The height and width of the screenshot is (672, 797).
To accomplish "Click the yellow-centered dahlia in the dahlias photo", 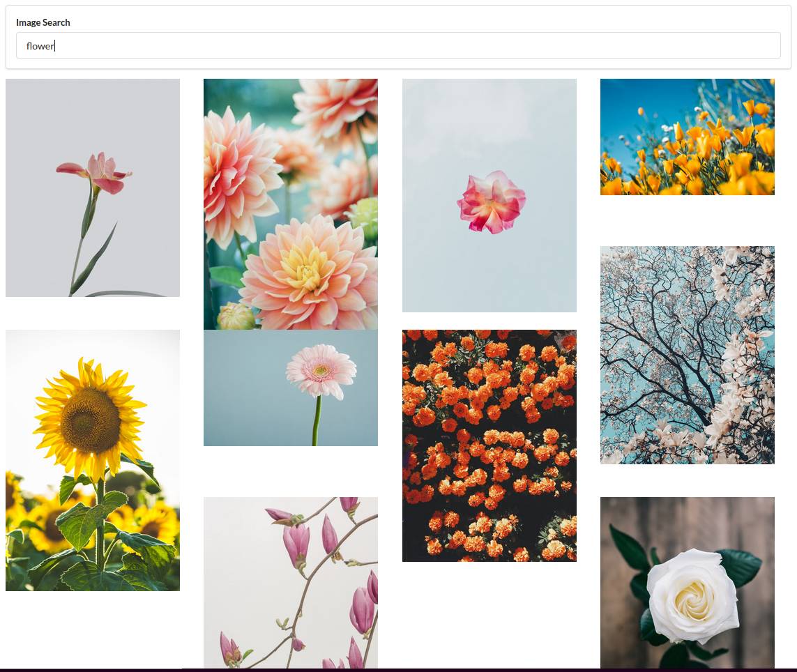I will [308, 268].
